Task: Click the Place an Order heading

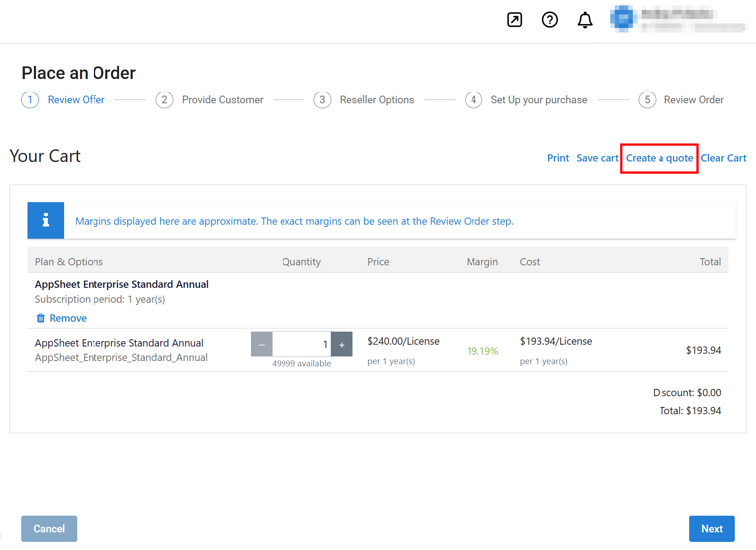Action: point(79,73)
